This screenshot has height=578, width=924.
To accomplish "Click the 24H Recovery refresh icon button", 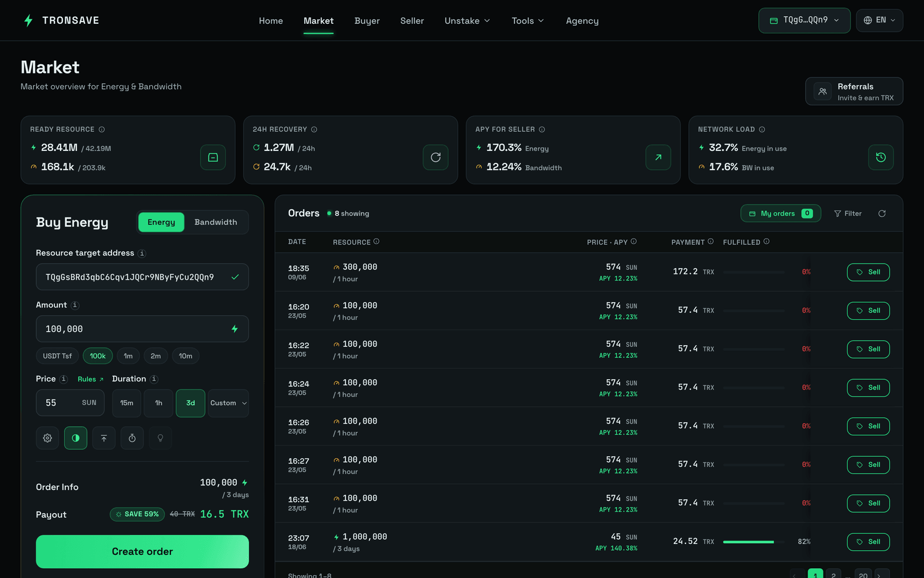I will click(x=435, y=157).
